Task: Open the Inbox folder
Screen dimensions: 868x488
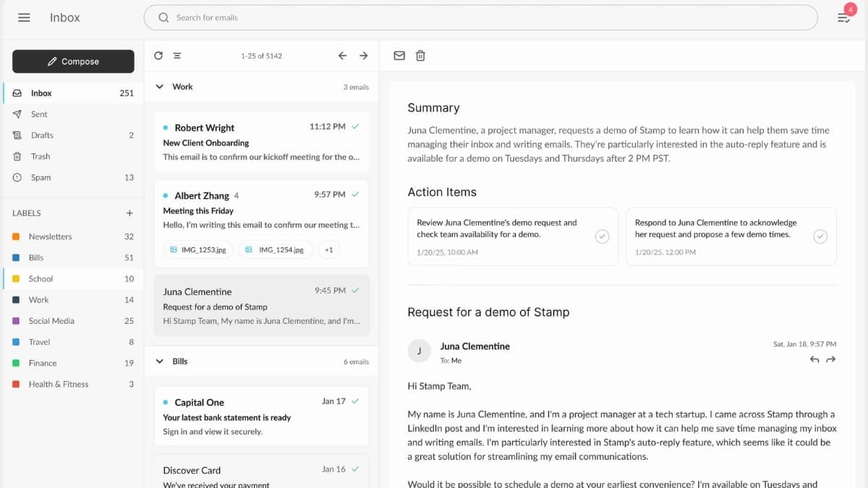Action: 73,93
